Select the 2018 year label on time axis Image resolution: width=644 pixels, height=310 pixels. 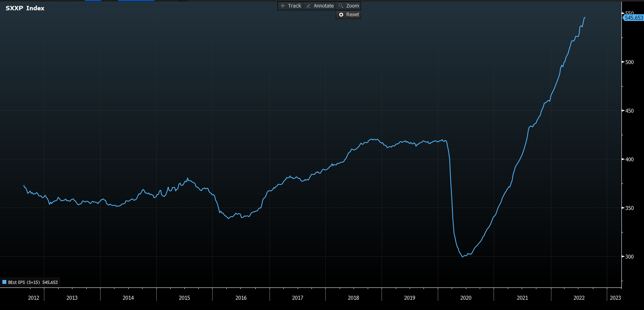pos(353,298)
